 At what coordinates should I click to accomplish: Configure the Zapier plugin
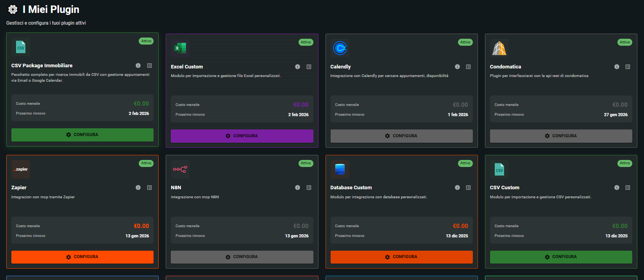[82, 257]
